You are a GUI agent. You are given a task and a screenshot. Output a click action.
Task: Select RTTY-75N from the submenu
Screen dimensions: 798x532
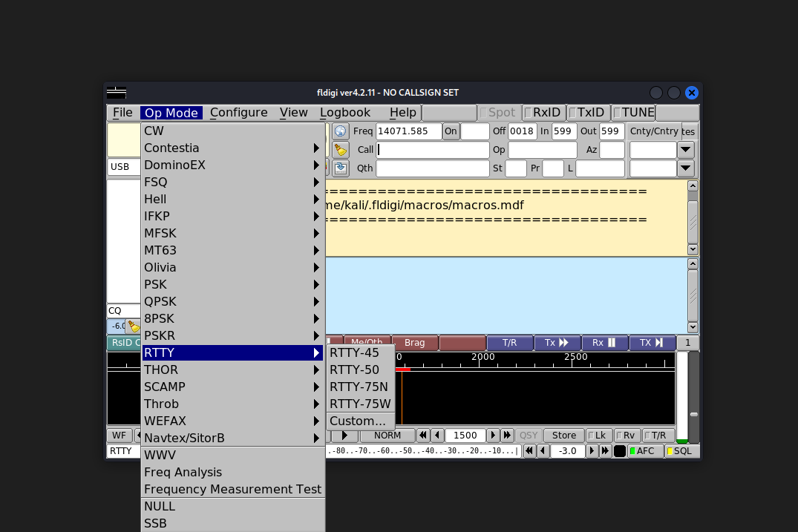[361, 387]
